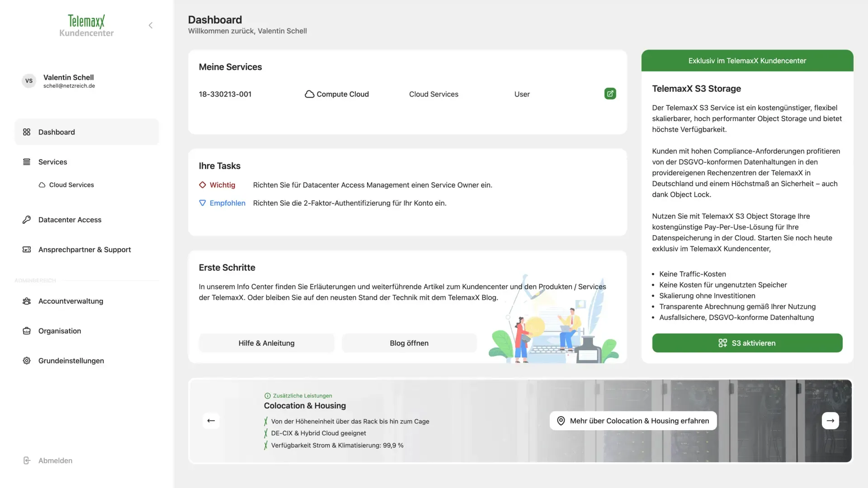
Task: Click the S3 aktivieren button
Action: point(747,343)
